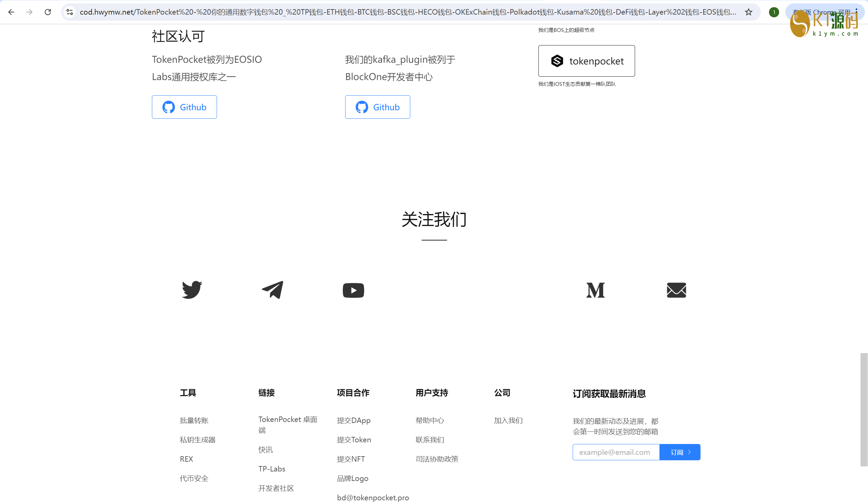The height and width of the screenshot is (502, 868).
Task: Open the Twitter bird icon link
Action: [x=192, y=290]
